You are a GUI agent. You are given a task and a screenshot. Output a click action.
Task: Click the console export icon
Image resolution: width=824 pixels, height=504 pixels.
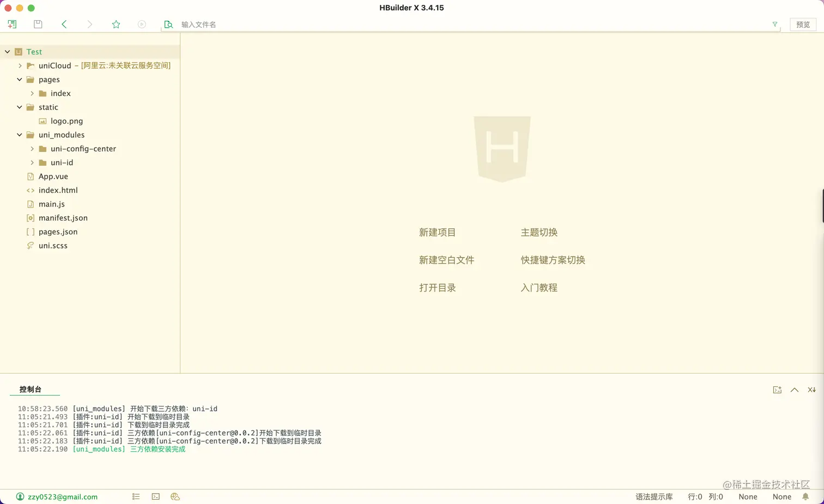(x=777, y=390)
